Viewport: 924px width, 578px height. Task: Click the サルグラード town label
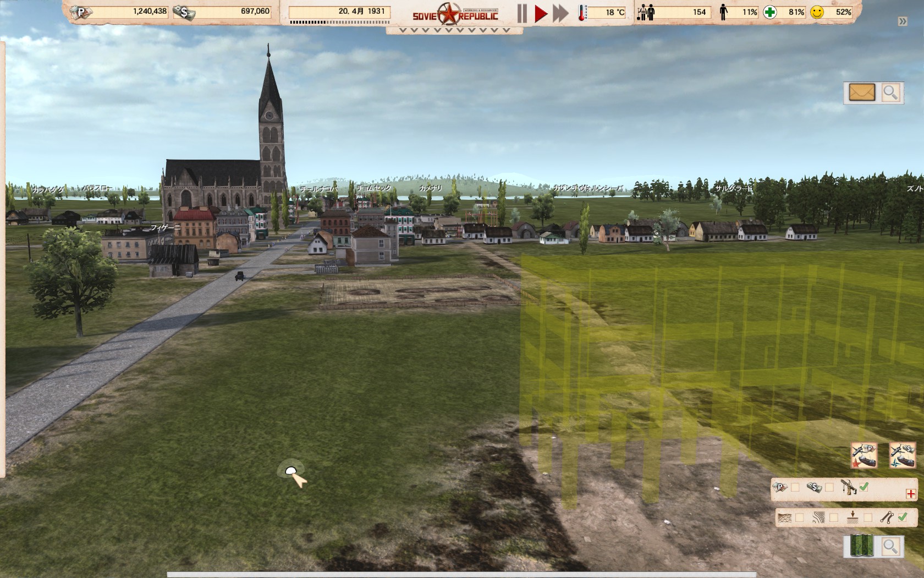click(x=733, y=188)
